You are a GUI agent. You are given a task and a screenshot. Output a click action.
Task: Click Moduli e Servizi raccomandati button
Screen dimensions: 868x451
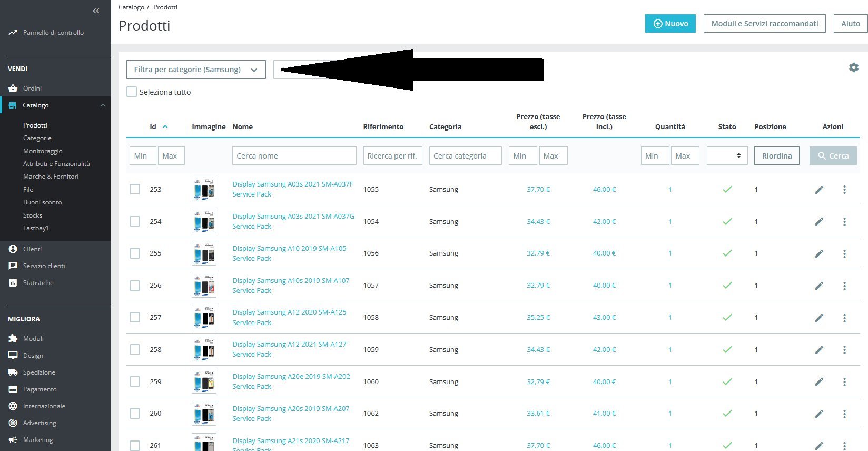(x=765, y=24)
